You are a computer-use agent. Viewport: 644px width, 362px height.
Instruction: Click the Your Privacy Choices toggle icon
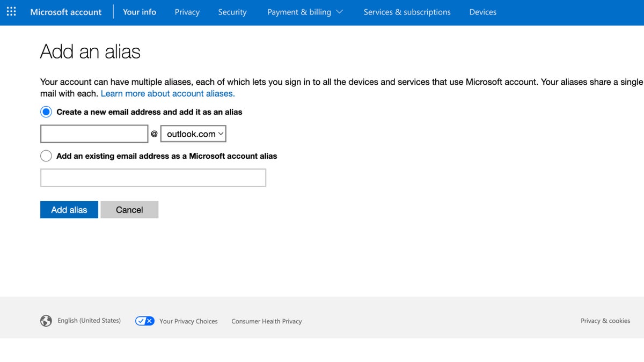144,321
